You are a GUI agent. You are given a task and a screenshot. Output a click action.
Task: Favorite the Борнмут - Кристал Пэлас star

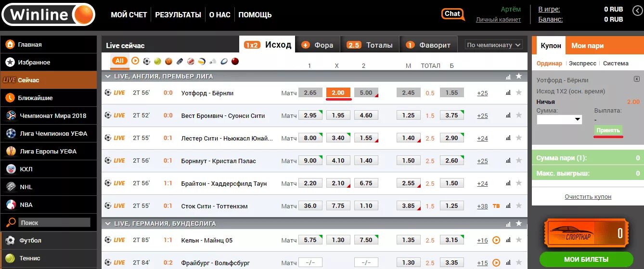[x=519, y=160]
